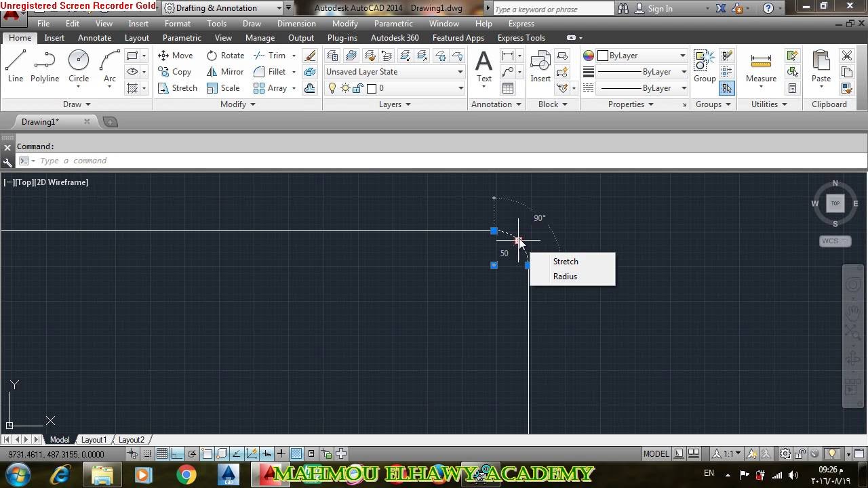The height and width of the screenshot is (488, 868).
Task: Open Google Chrome from the taskbar
Action: [186, 474]
